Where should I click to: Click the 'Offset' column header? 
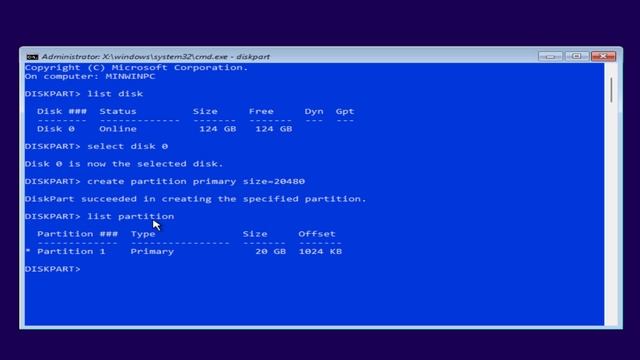(x=317, y=234)
